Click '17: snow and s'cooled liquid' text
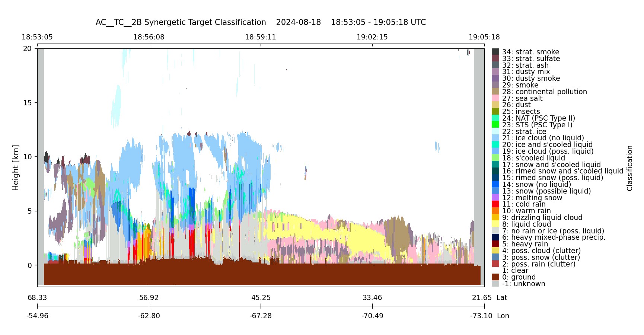Screen dimensions: 644x335 click(551, 165)
